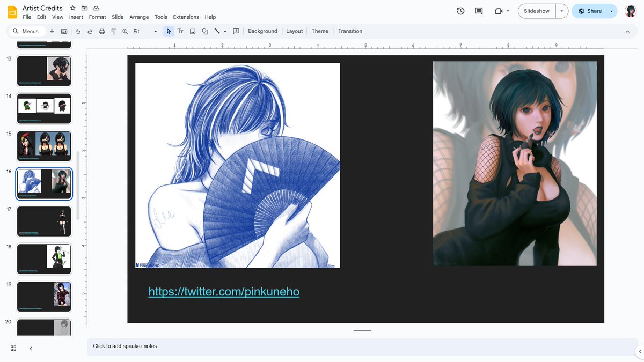Click the slide layout picker icon
The width and height of the screenshot is (644, 362).
[64, 31]
